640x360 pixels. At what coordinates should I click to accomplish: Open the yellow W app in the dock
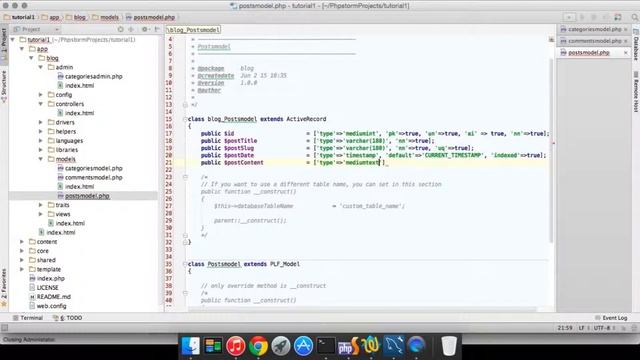click(x=371, y=346)
